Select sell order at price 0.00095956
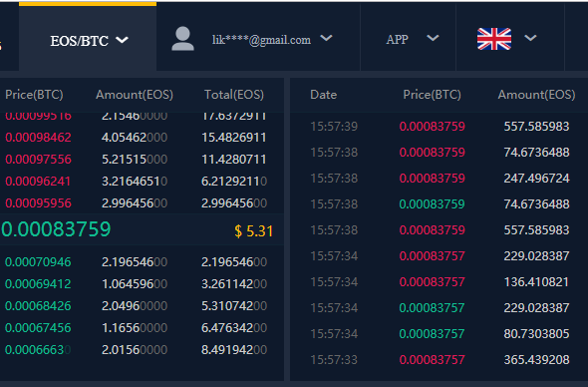This screenshot has width=588, height=387. pos(142,203)
